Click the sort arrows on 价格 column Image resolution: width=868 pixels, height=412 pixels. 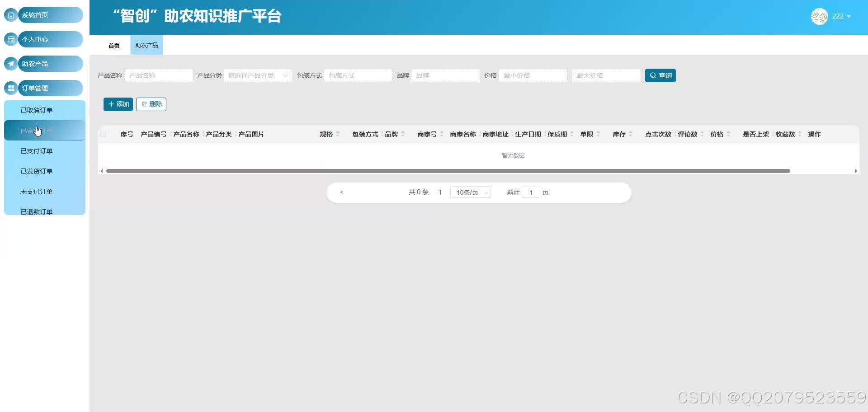pyautogui.click(x=728, y=134)
